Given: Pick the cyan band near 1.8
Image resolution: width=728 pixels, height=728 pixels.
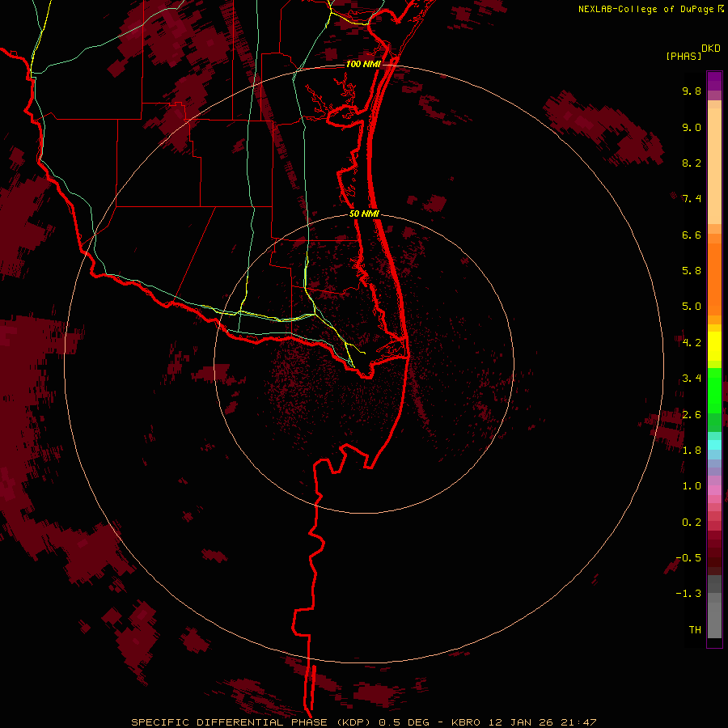Looking at the screenshot, I should [714, 445].
